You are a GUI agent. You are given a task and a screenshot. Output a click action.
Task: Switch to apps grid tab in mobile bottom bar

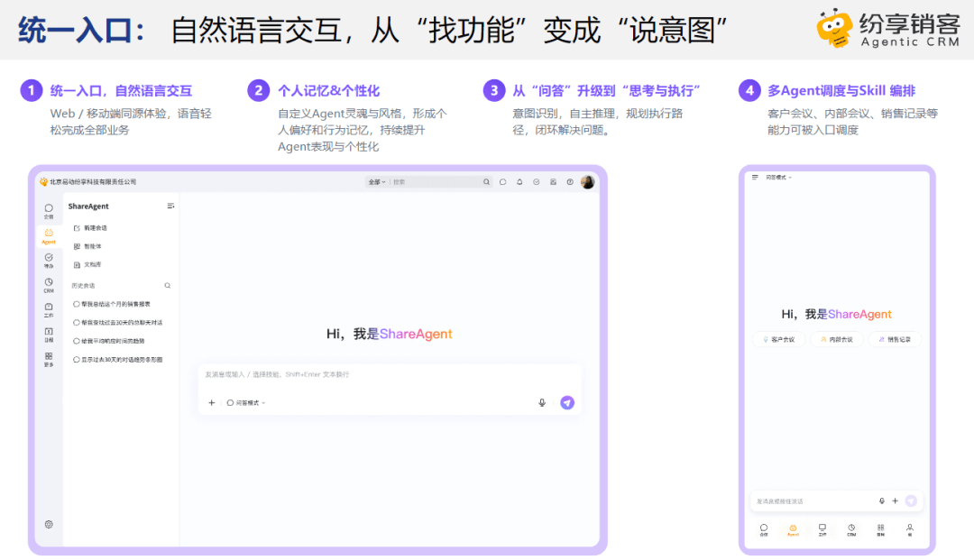(x=880, y=529)
